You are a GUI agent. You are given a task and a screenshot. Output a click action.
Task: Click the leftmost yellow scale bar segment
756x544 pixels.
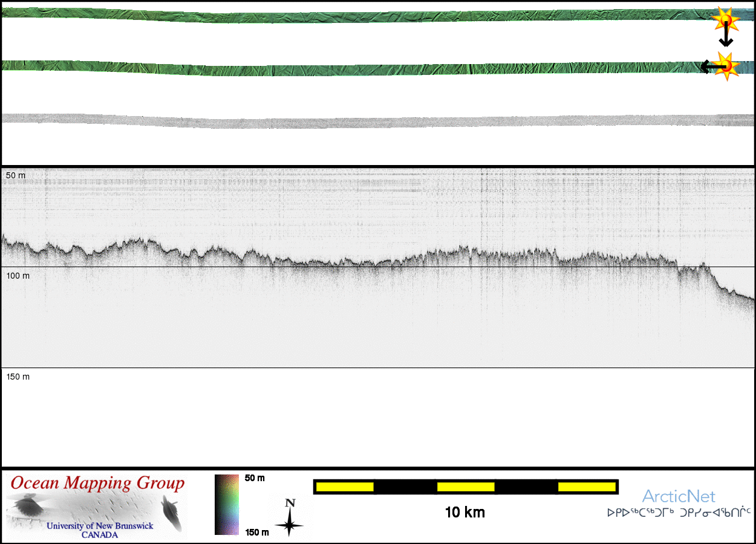[345, 487]
